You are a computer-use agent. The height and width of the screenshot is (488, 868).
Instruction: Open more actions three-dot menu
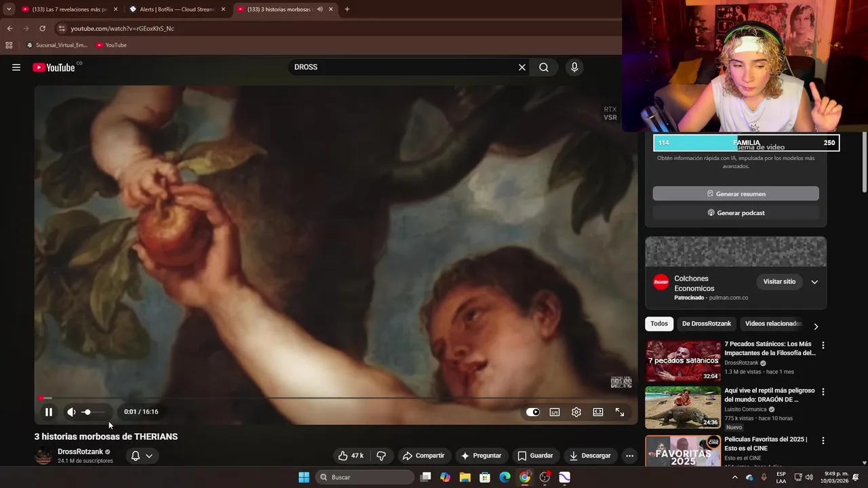tap(629, 455)
